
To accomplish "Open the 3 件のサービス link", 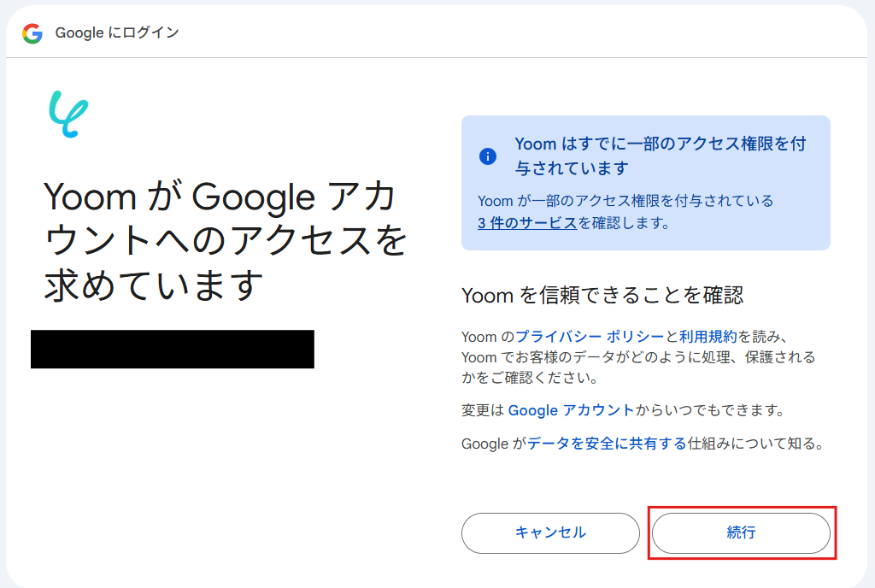I will pos(527,224).
